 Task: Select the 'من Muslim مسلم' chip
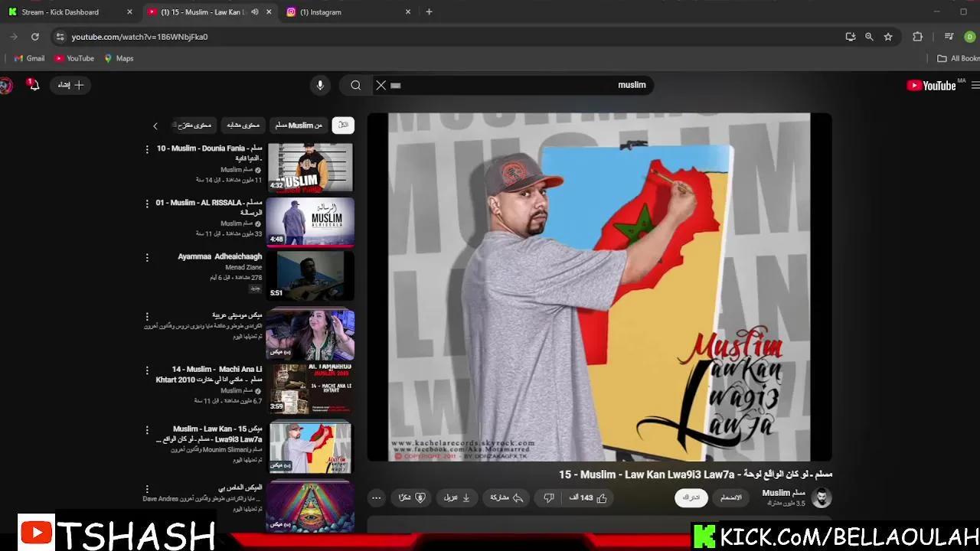pyautogui.click(x=299, y=125)
